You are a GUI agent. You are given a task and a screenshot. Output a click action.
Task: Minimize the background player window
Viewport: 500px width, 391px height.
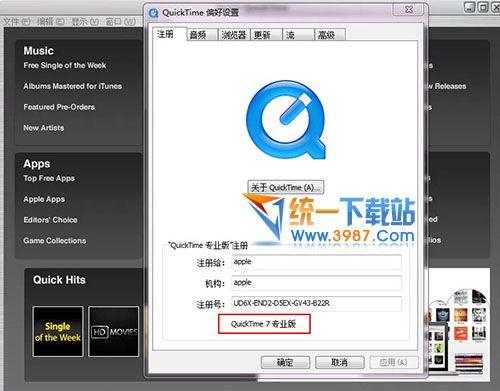[x=470, y=7]
